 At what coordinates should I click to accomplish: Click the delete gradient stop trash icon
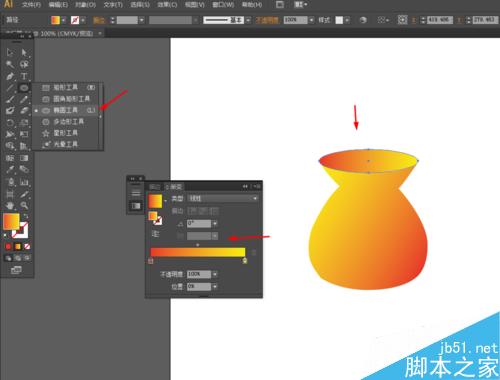[x=254, y=252]
